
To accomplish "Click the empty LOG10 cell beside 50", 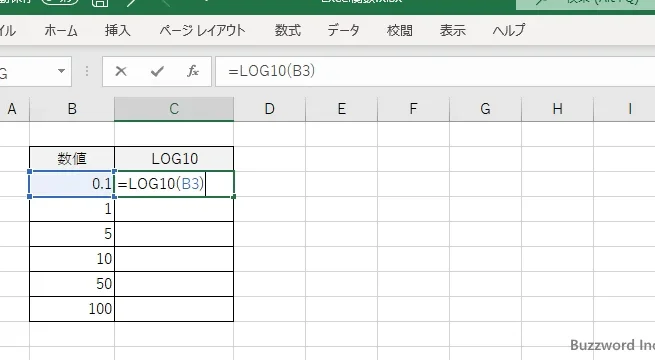I will 174,284.
